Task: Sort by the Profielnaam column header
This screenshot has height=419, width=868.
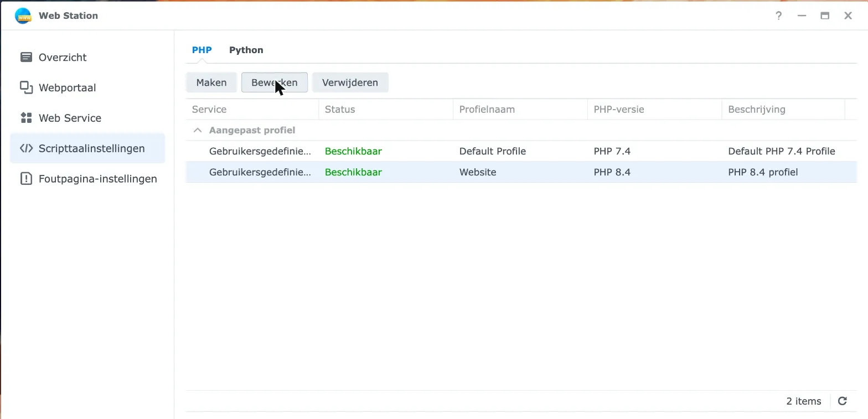Action: click(x=520, y=110)
